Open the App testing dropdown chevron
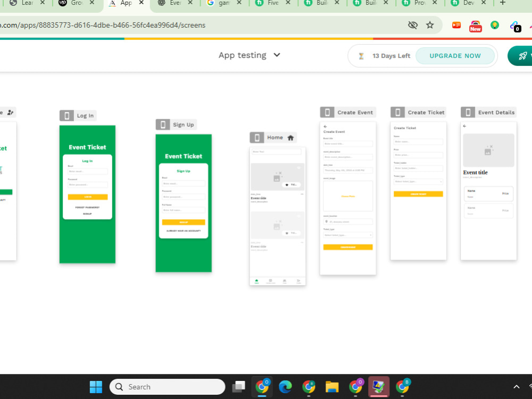The width and height of the screenshot is (532, 399). click(x=277, y=55)
